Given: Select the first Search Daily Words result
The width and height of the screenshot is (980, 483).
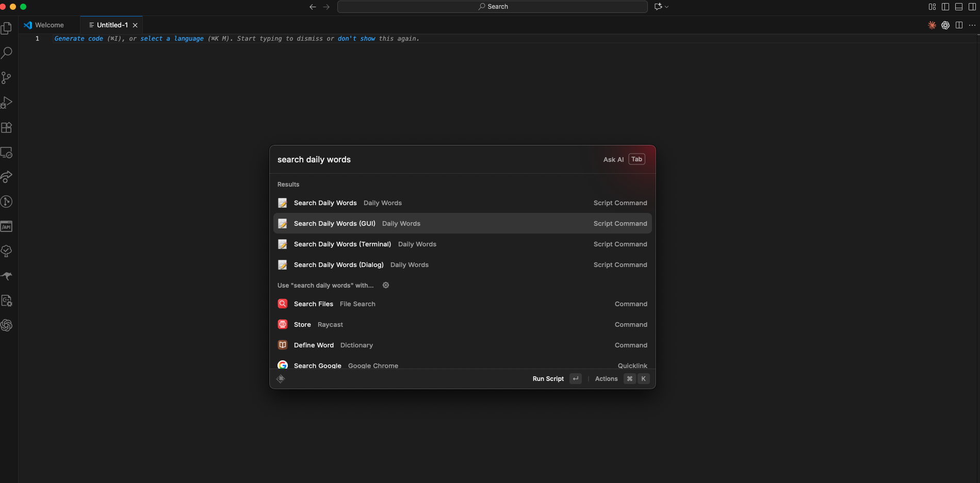Looking at the screenshot, I should point(463,203).
